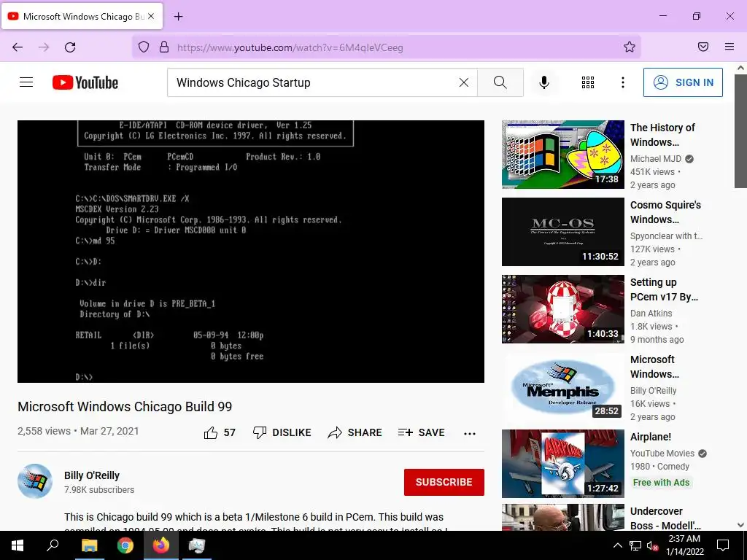Save the page to Pocket
Image resolution: width=747 pixels, height=560 pixels.
[703, 47]
